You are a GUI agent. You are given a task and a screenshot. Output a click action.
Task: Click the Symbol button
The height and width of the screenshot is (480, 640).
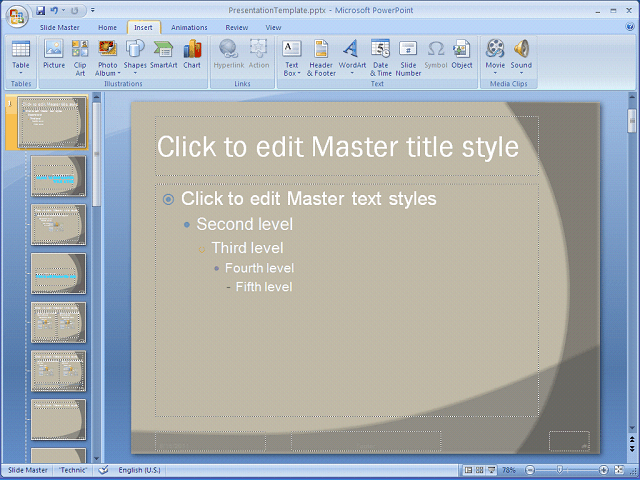tap(436, 54)
